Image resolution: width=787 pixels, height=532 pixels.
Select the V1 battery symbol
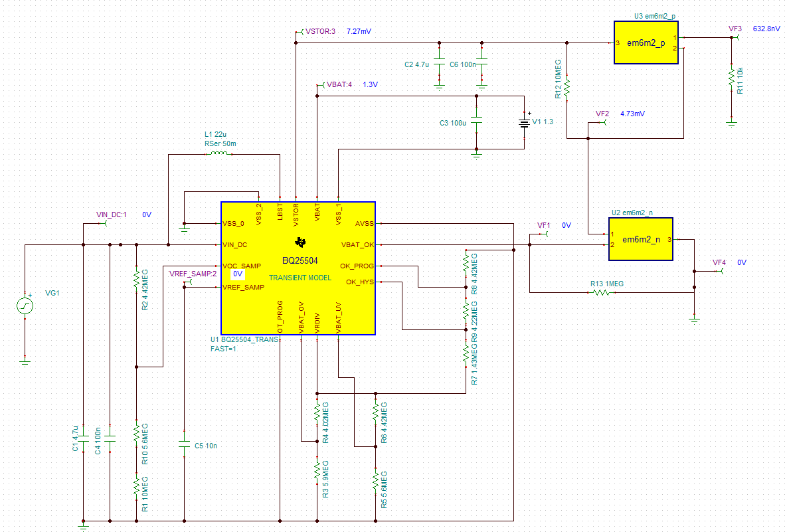[x=525, y=122]
